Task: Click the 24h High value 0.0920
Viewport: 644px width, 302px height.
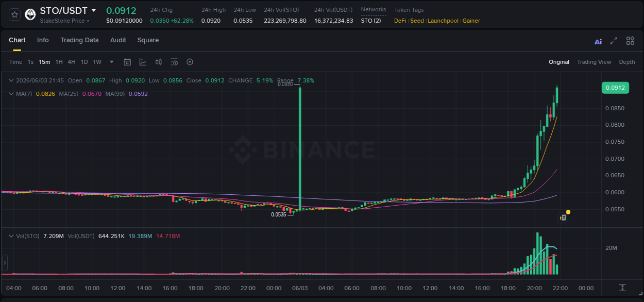Action: [211, 21]
